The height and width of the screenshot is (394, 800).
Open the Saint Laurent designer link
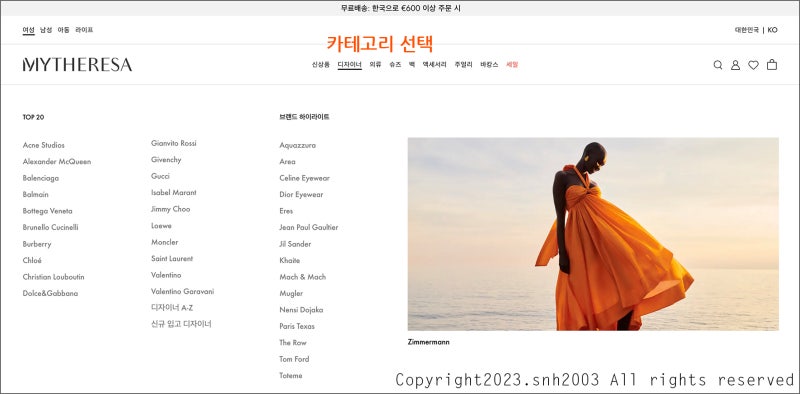pos(172,259)
